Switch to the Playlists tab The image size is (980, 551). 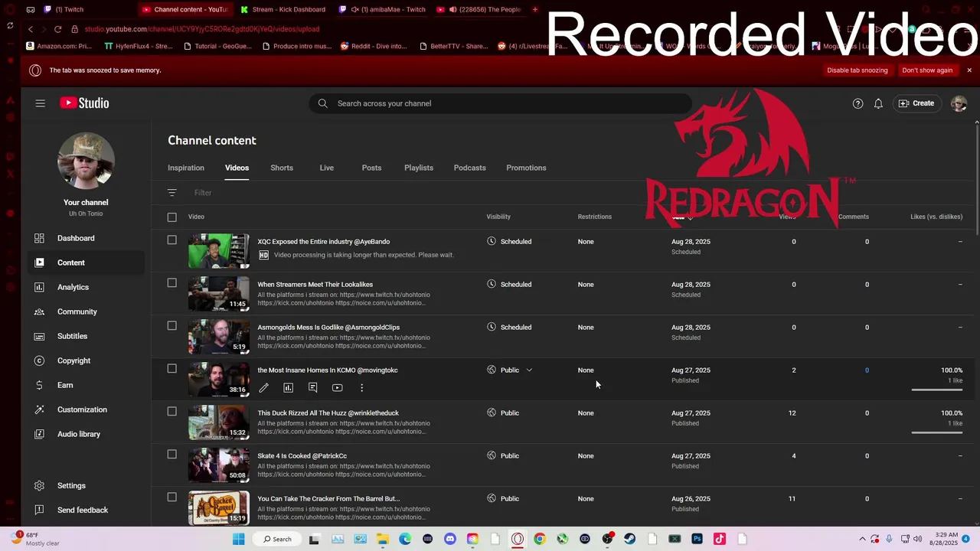point(419,168)
